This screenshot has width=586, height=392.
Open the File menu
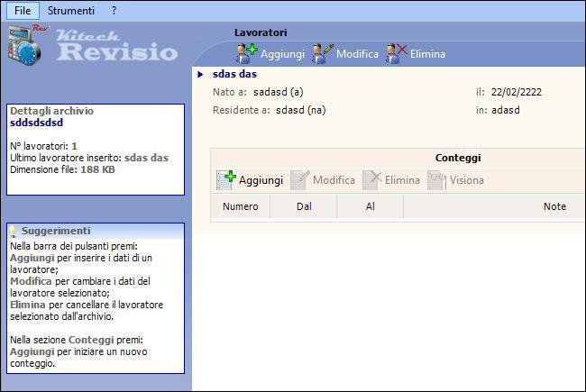pyautogui.click(x=23, y=11)
